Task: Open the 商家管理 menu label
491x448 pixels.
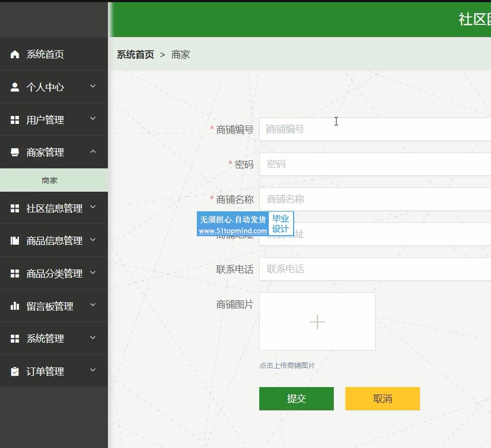Action: point(45,153)
